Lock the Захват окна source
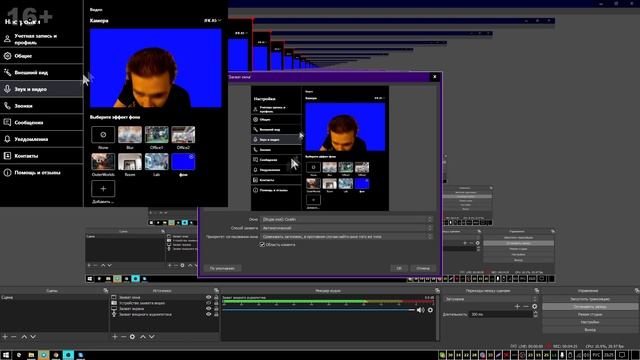Screen dimensions: 640x360 (x=216, y=298)
